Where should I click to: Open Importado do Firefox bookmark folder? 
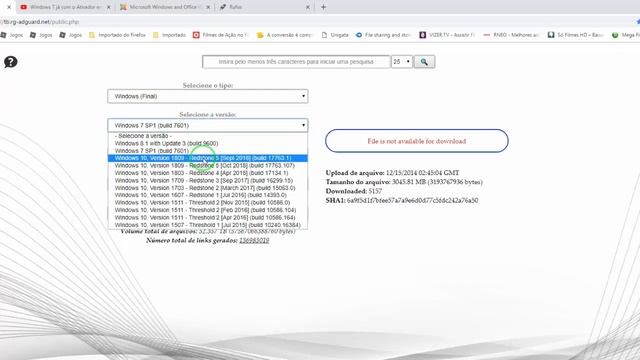click(117, 35)
